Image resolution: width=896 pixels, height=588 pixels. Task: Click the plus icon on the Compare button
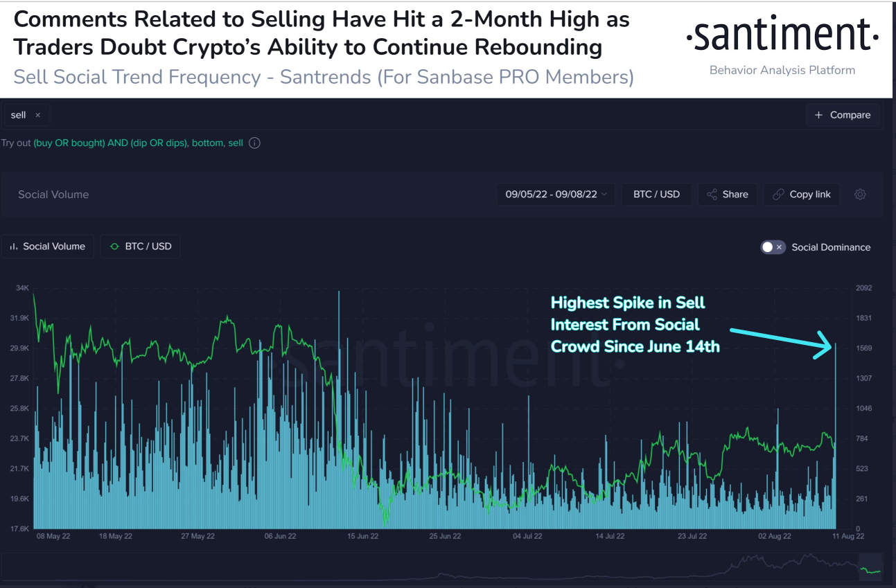pyautogui.click(x=818, y=115)
